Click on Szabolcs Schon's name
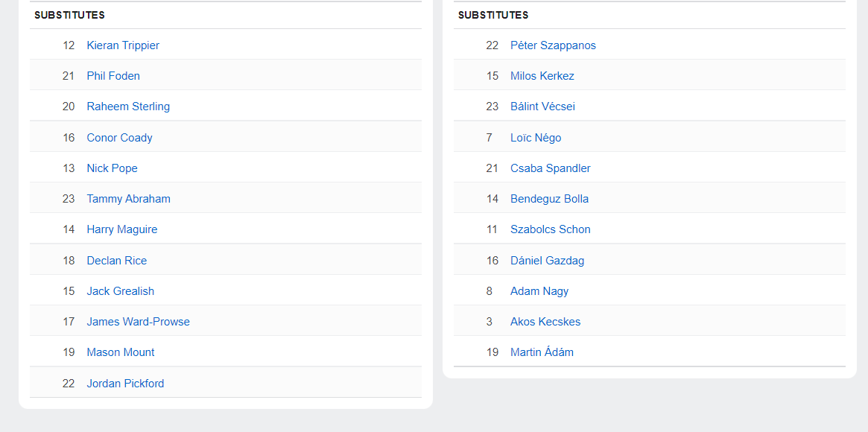The image size is (868, 432). click(551, 229)
